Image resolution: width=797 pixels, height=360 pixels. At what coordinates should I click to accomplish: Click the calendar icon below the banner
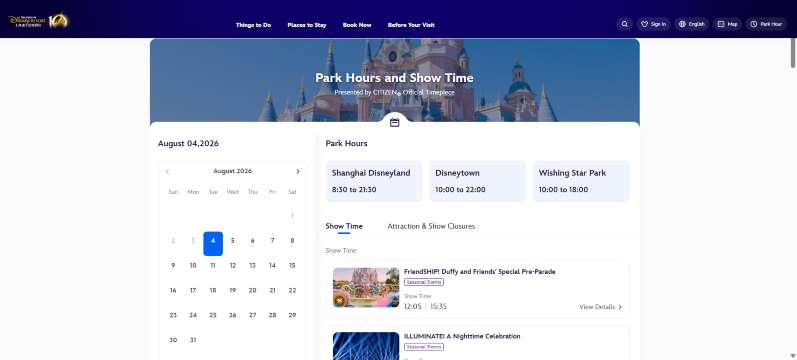[394, 123]
